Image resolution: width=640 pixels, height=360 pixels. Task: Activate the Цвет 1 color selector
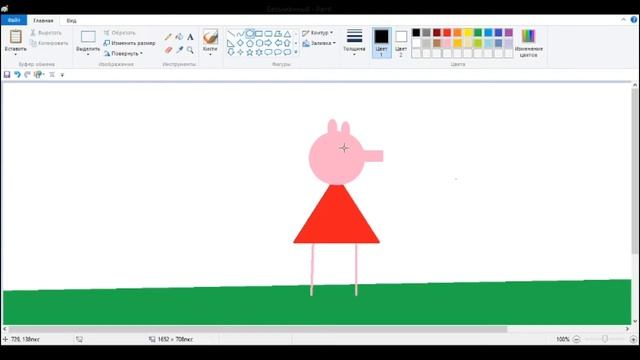click(382, 42)
